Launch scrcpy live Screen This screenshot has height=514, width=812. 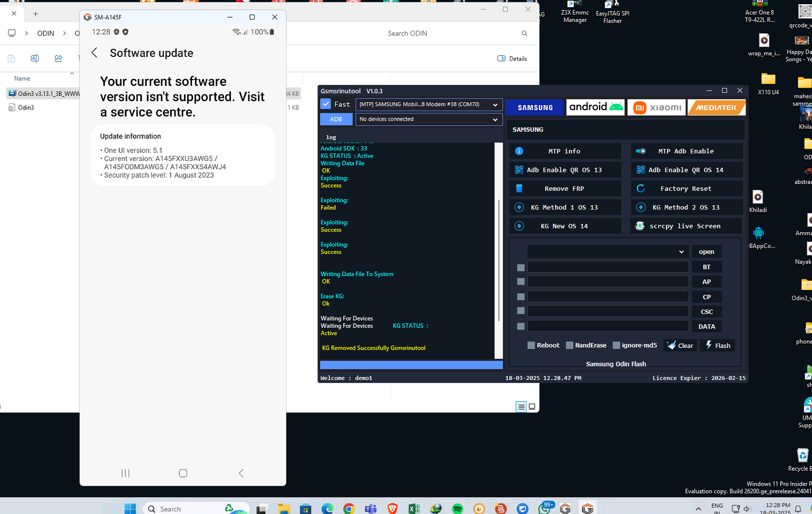[x=685, y=226]
